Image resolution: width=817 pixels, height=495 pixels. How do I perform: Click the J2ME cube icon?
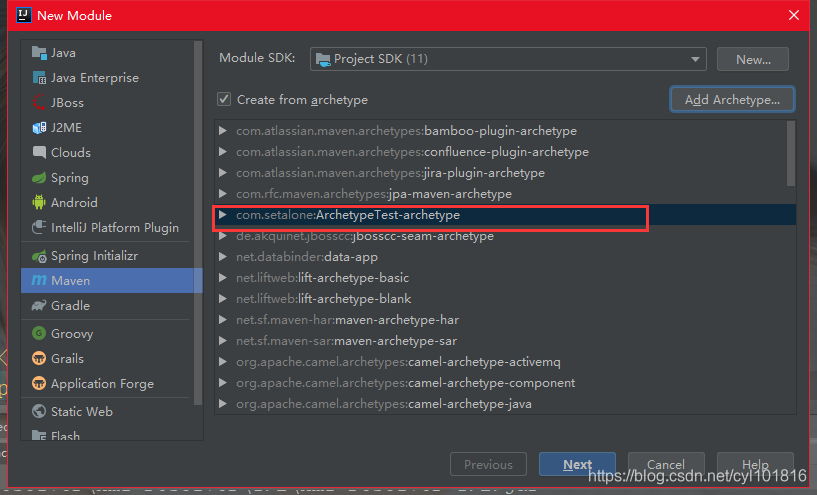point(39,128)
